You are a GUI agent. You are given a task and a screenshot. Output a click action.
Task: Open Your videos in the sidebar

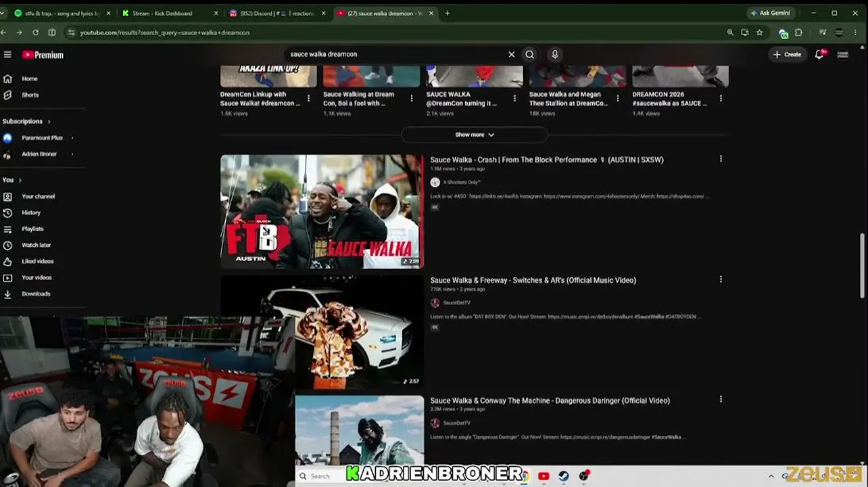pos(37,277)
